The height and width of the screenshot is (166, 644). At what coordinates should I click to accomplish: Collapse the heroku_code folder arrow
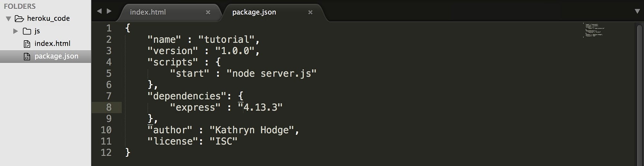[x=9, y=19]
